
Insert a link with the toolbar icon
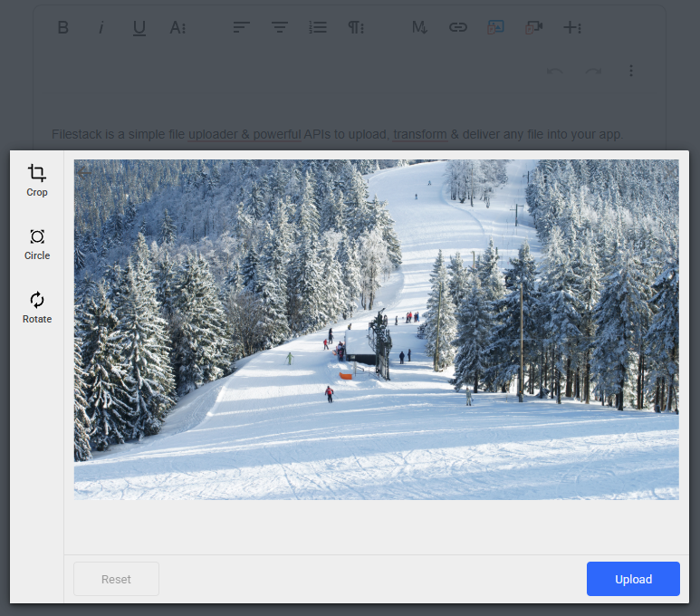click(457, 28)
